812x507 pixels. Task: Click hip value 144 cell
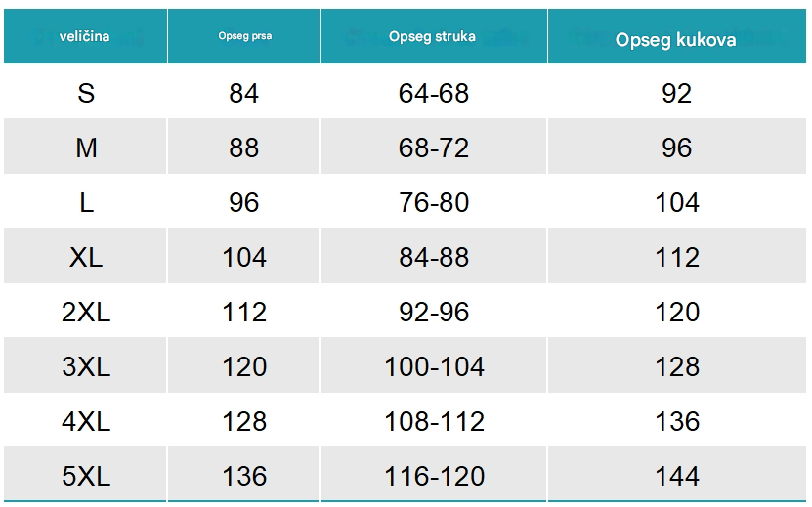point(677,475)
